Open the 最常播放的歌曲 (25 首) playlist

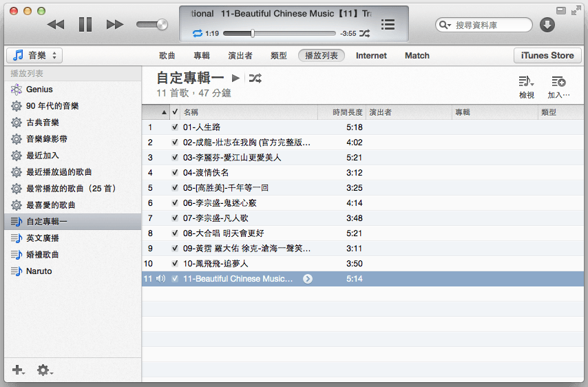[73, 188]
